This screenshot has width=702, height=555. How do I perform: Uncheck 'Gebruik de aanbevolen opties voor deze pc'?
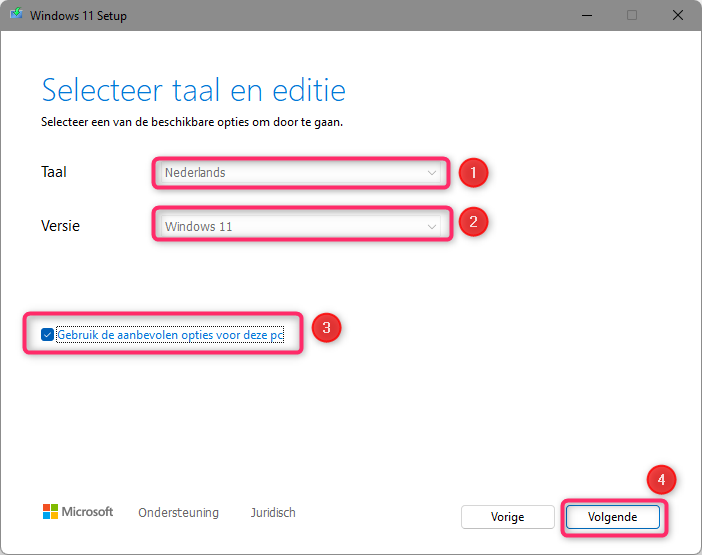pos(47,334)
